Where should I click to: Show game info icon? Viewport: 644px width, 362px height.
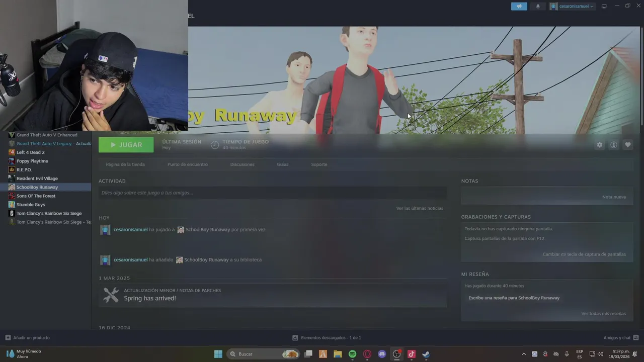pyautogui.click(x=613, y=145)
